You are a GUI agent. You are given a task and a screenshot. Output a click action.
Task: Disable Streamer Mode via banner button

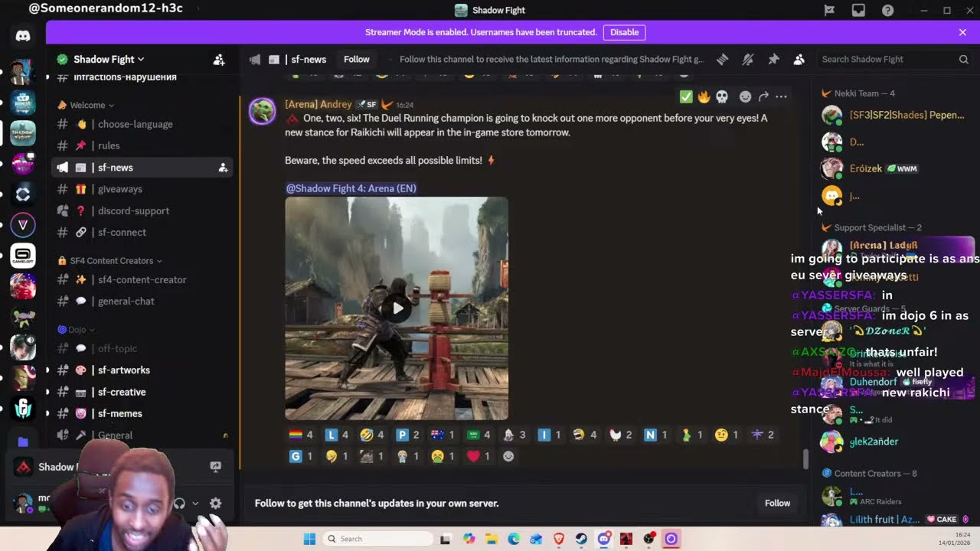[624, 32]
